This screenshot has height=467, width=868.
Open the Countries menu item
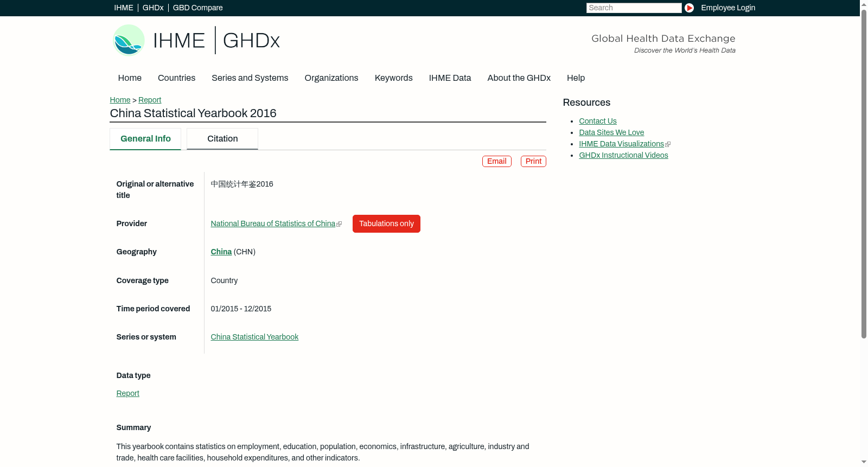[x=176, y=78]
